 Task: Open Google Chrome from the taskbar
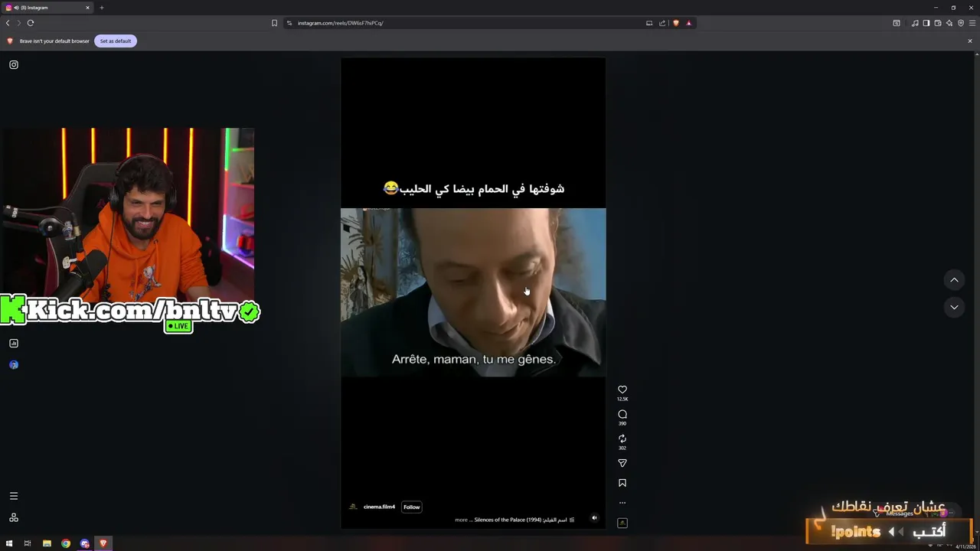coord(66,543)
